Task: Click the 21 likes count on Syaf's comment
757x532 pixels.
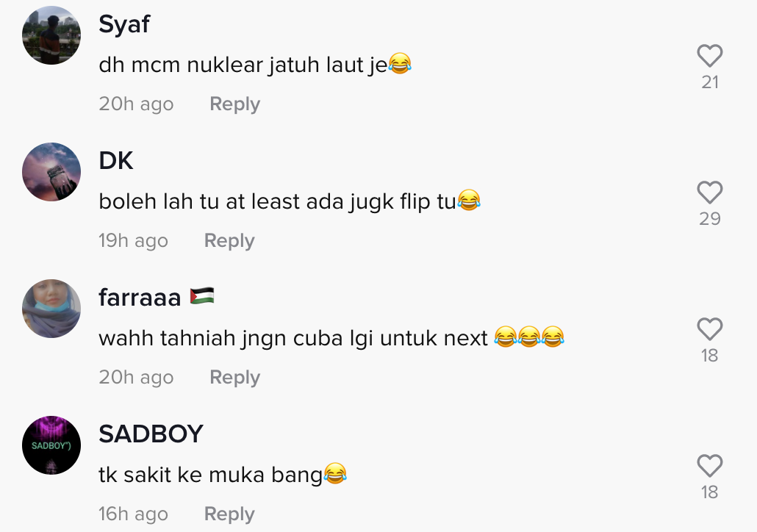Action: point(710,82)
